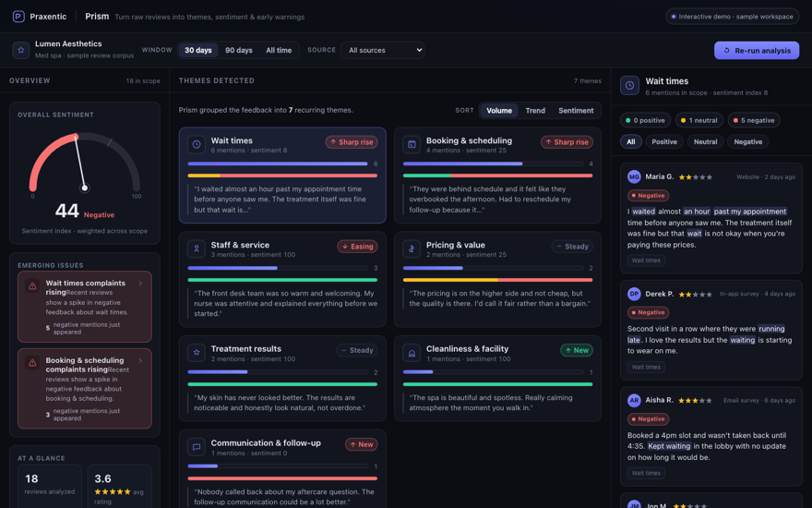The width and height of the screenshot is (812, 508).
Task: Click Wait times tag on Maria G. review
Action: coord(646,260)
